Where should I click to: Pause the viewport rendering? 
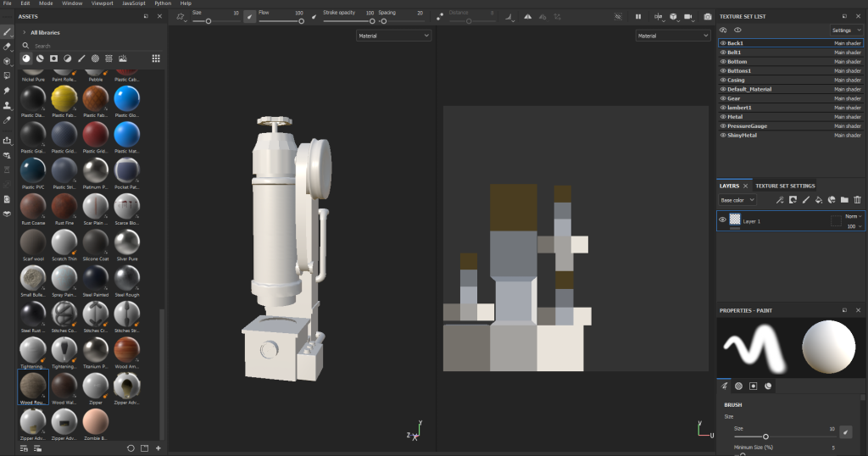tap(638, 16)
